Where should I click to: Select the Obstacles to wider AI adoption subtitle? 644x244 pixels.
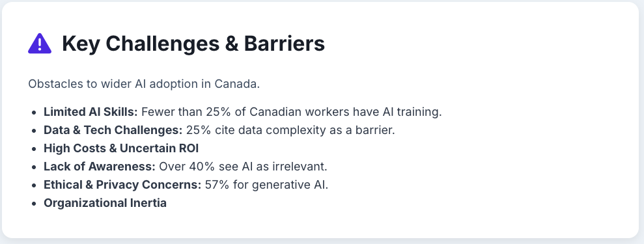pyautogui.click(x=144, y=84)
